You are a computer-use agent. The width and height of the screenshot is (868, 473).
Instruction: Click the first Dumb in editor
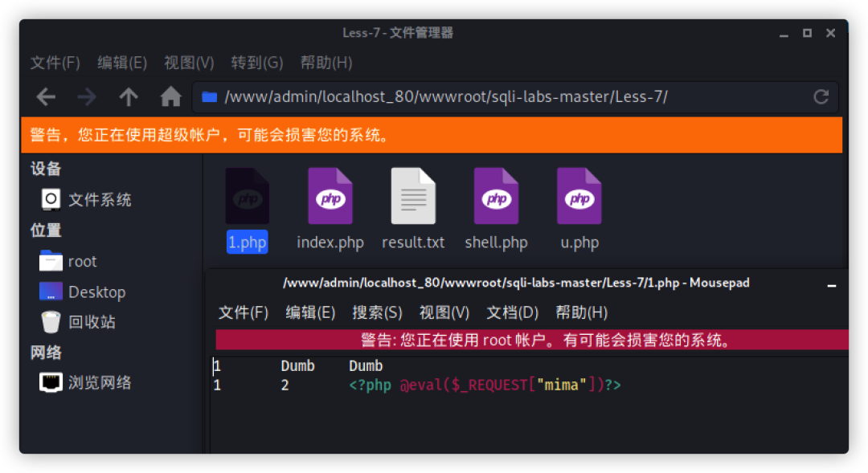[298, 365]
